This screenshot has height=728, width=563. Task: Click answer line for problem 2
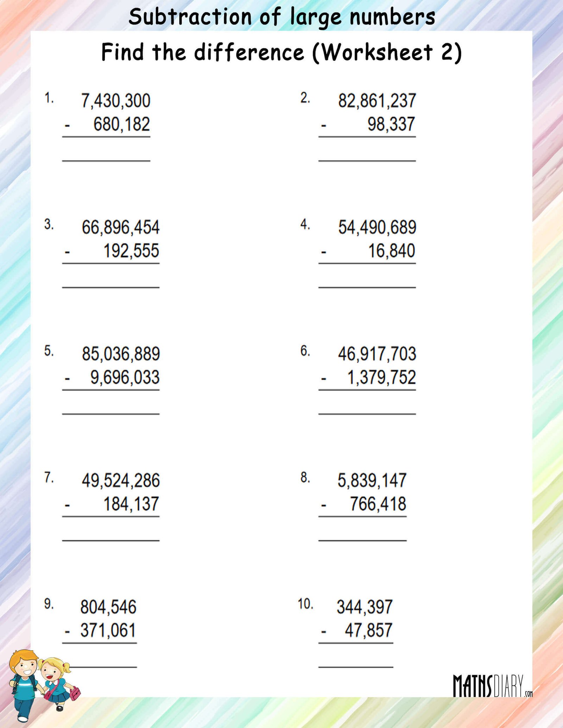click(x=367, y=161)
